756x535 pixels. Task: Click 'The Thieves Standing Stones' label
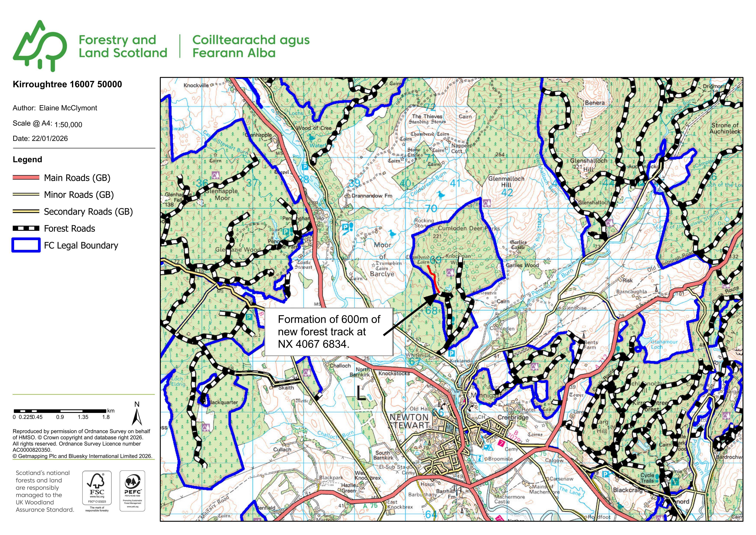click(427, 119)
